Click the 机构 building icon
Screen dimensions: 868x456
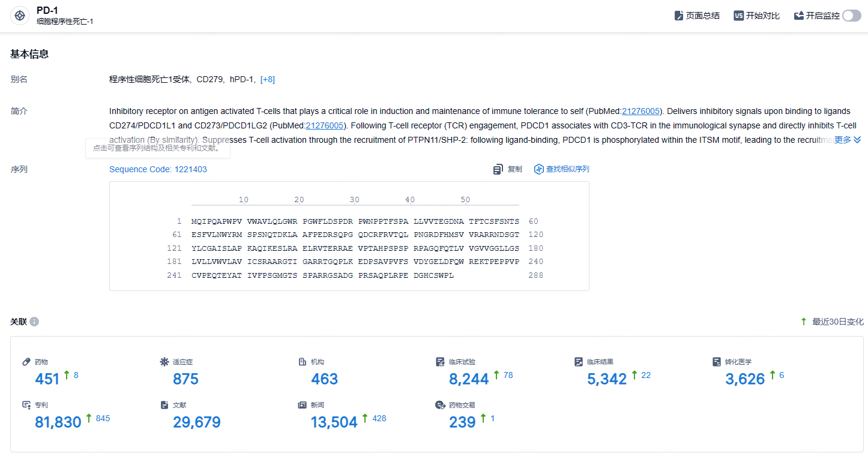(303, 362)
